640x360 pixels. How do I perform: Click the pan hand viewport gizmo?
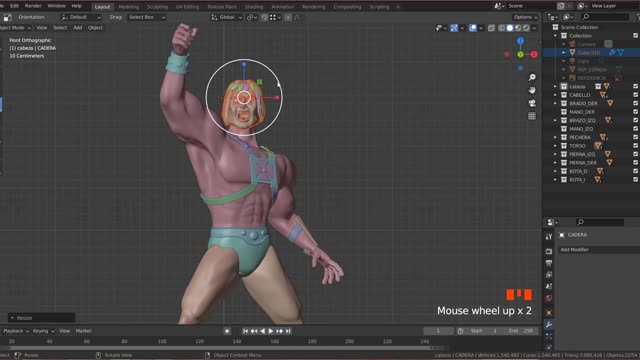pos(532,90)
